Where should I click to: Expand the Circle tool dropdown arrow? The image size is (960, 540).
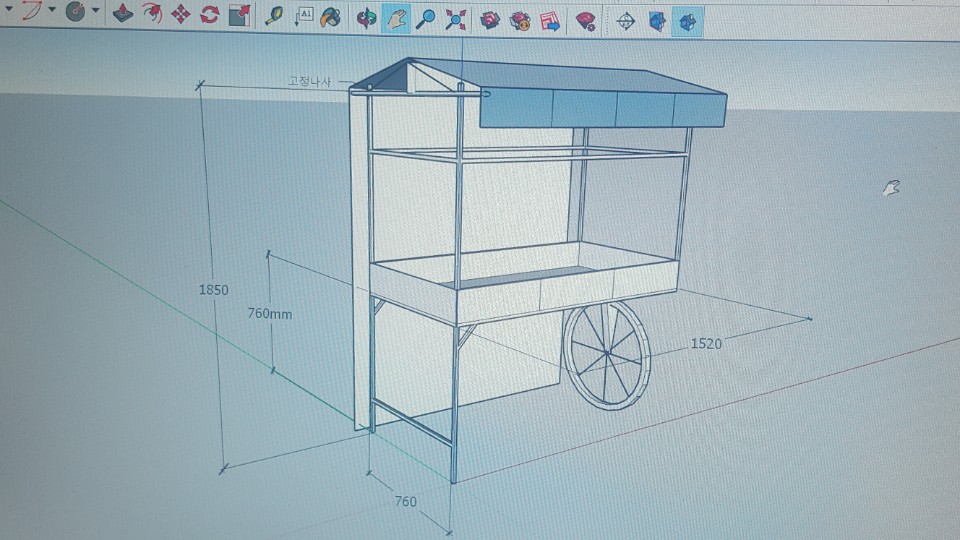(96, 10)
